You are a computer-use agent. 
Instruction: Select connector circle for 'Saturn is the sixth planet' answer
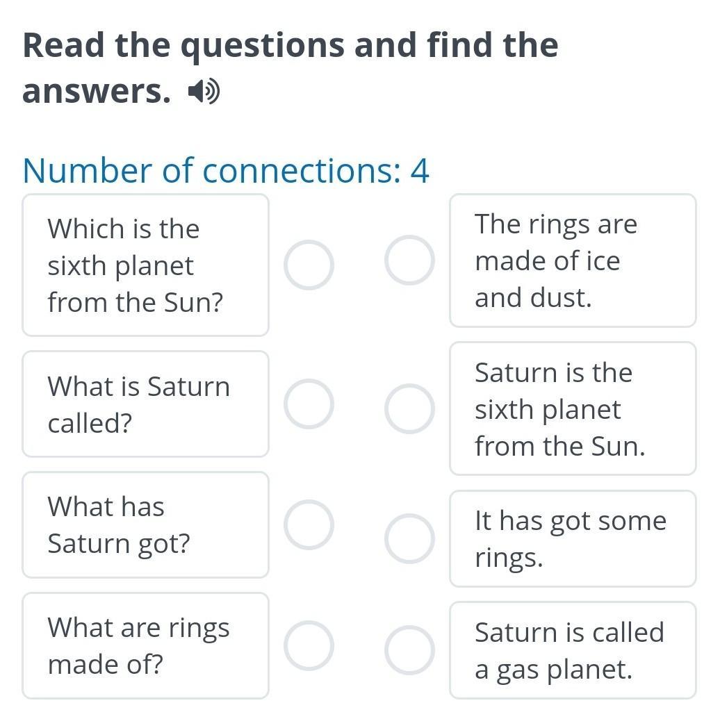[410, 408]
